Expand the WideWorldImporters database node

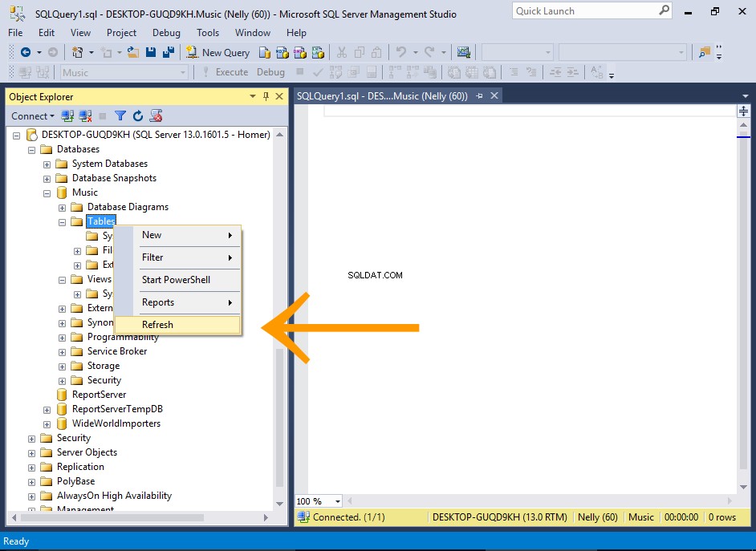(x=47, y=424)
